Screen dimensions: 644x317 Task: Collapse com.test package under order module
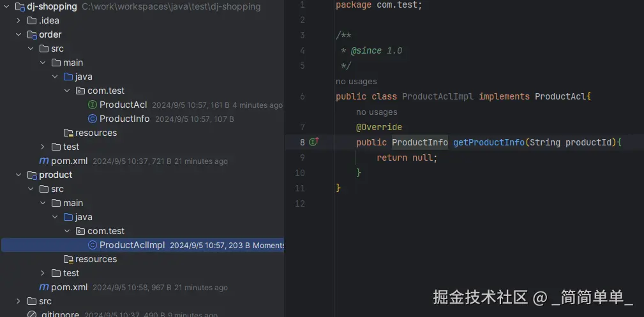point(67,91)
